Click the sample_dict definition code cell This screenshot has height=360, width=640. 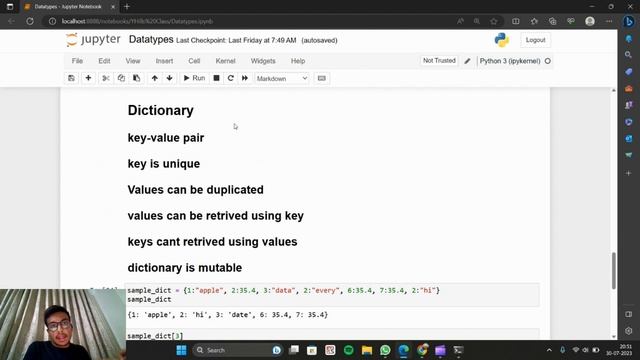(332, 295)
